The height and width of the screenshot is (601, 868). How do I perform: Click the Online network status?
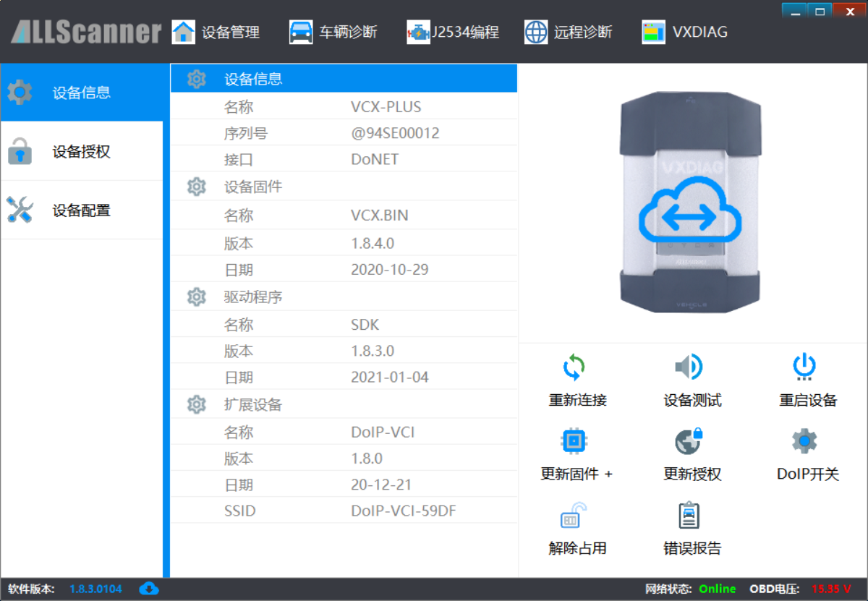pyautogui.click(x=717, y=589)
